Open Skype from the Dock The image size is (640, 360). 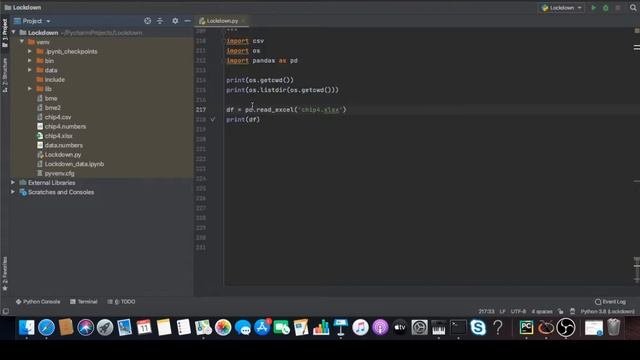[478, 327]
